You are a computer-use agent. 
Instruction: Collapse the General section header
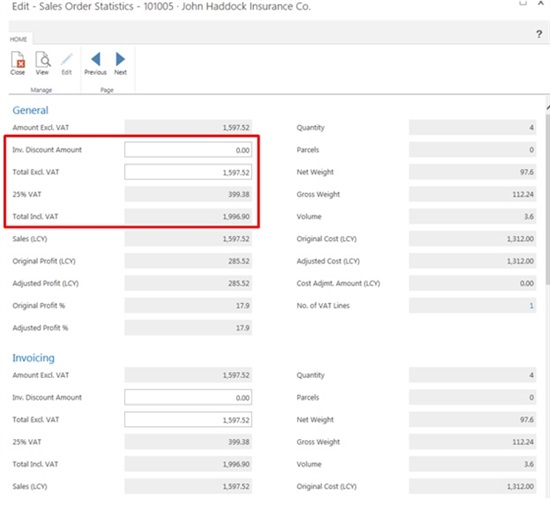coord(31,110)
